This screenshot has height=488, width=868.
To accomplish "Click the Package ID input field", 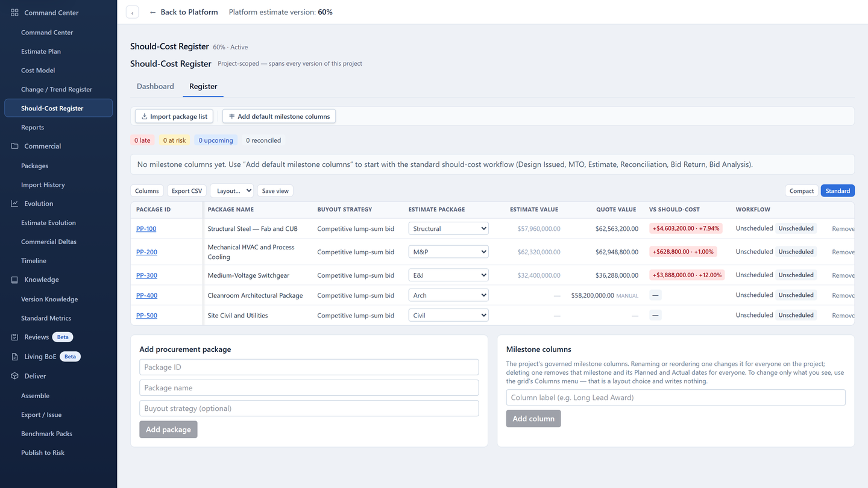I will (x=309, y=367).
